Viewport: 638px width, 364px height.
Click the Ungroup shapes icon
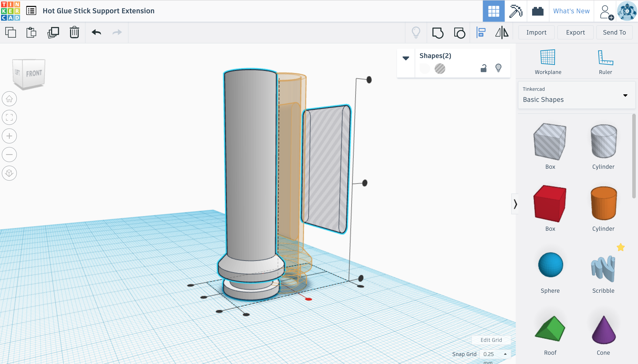(x=459, y=33)
